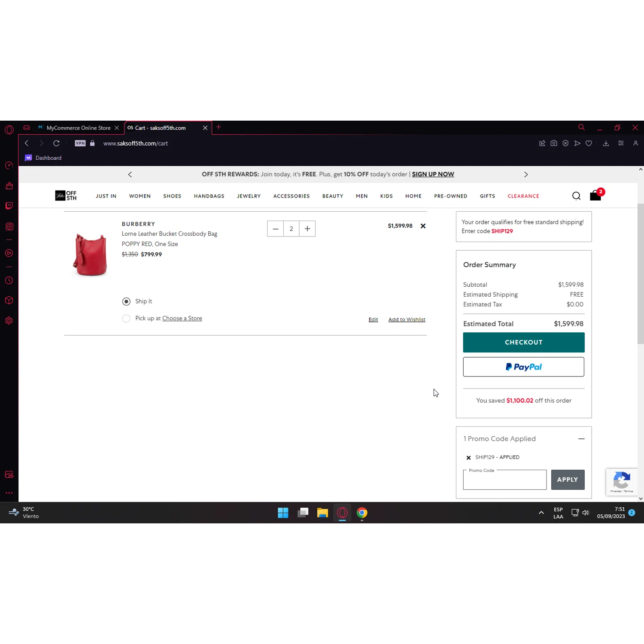
Task: Open History clock icon in sidebar
Action: pyautogui.click(x=9, y=280)
